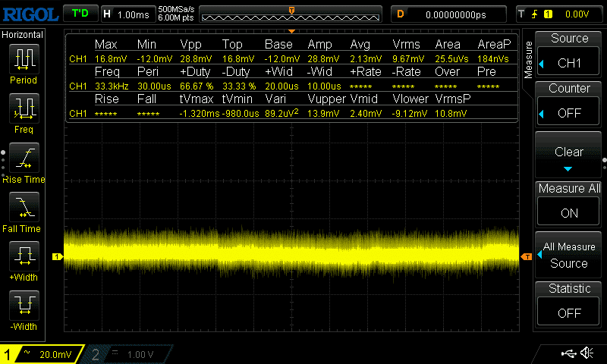
Task: Click the 500MSa/s sample rate text
Action: [176, 9]
